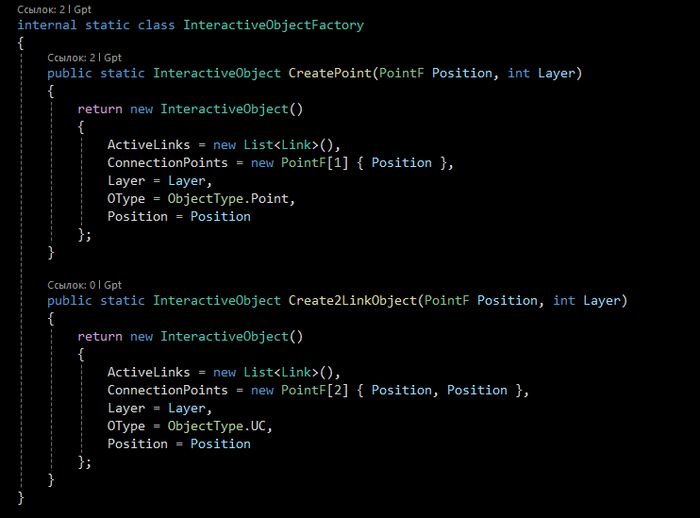Click 'return' keyword inside Create2LinkObject
The image size is (700, 518).
pyautogui.click(x=100, y=336)
